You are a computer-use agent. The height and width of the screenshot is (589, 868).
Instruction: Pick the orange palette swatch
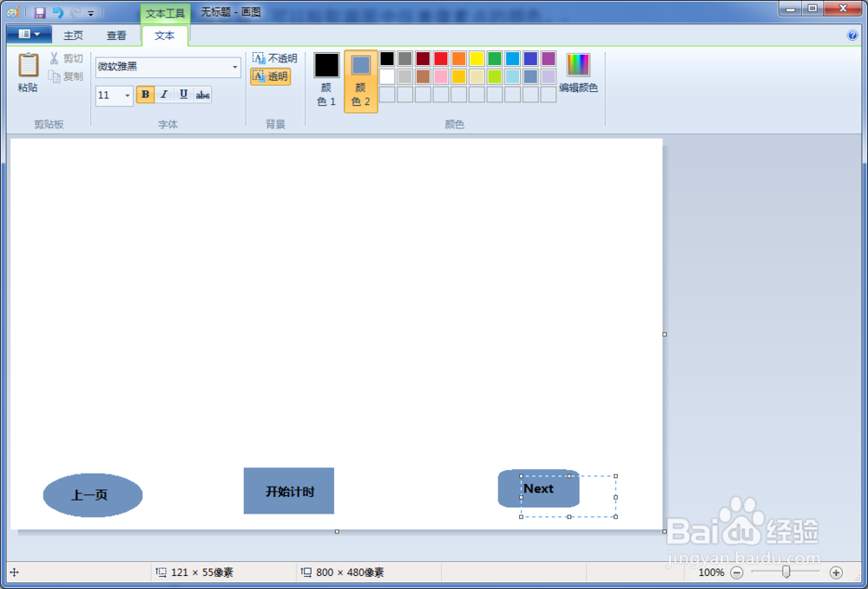click(458, 58)
